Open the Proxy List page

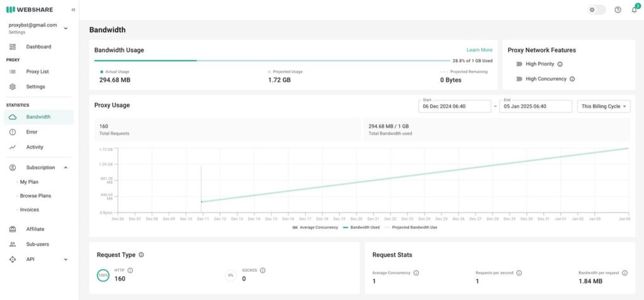[x=37, y=72]
